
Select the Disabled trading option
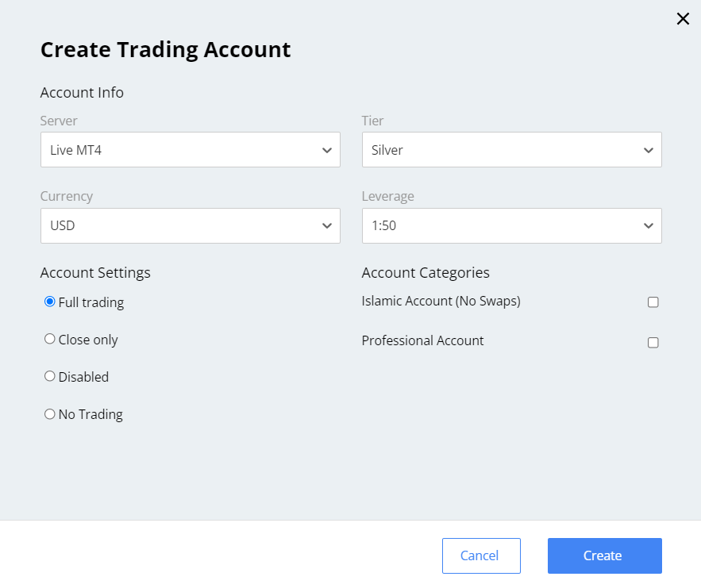click(x=49, y=376)
